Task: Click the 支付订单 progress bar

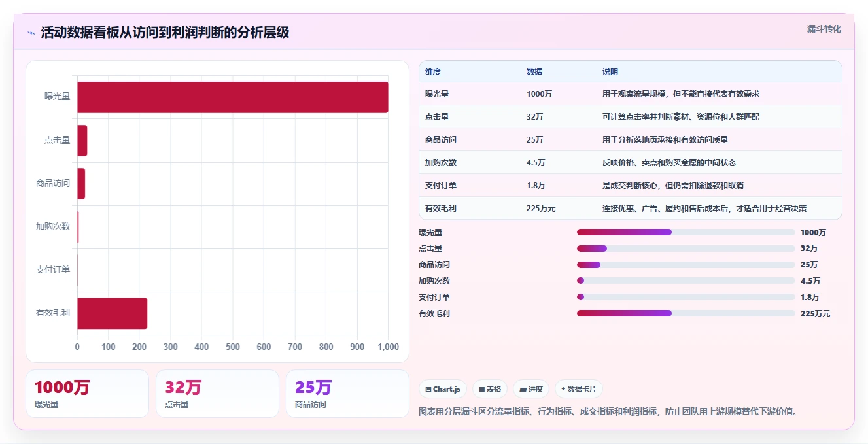Action: [x=686, y=298]
